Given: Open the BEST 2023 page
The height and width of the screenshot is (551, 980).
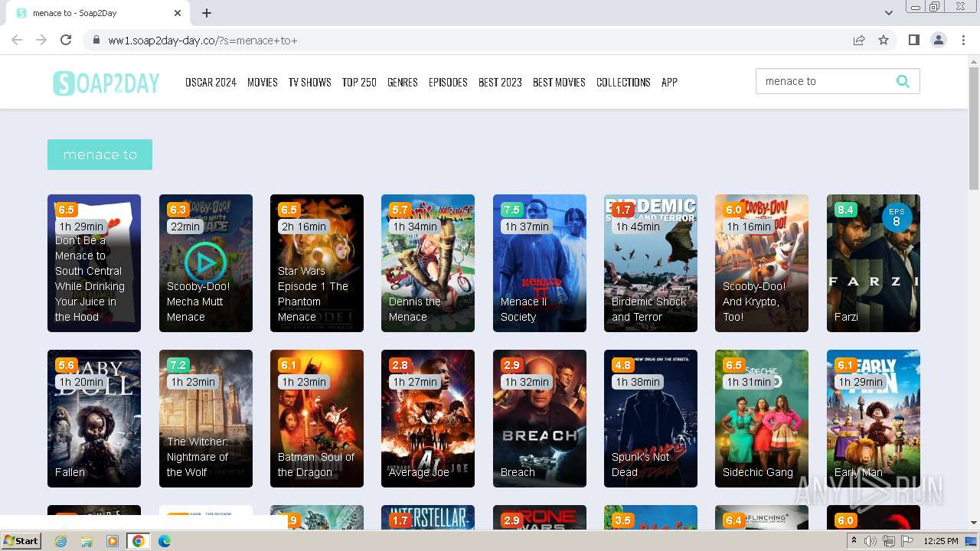Looking at the screenshot, I should tap(500, 82).
